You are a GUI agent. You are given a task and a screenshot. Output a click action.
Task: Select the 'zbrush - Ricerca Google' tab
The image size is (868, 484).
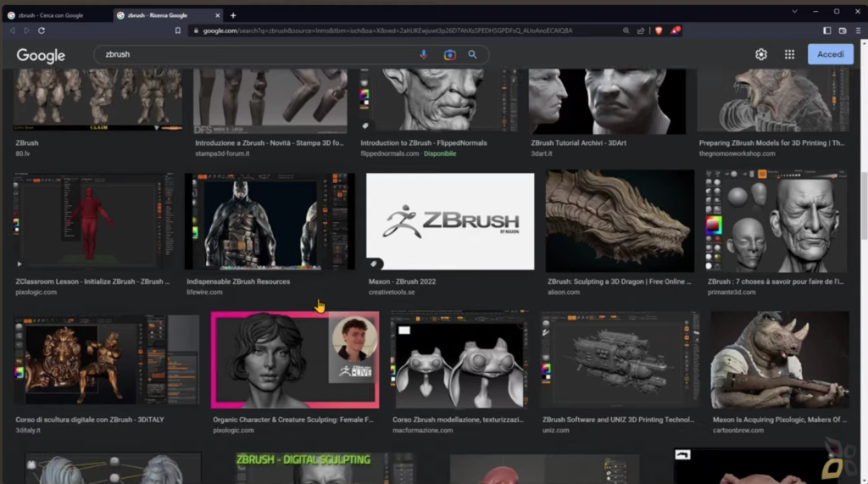(x=168, y=15)
